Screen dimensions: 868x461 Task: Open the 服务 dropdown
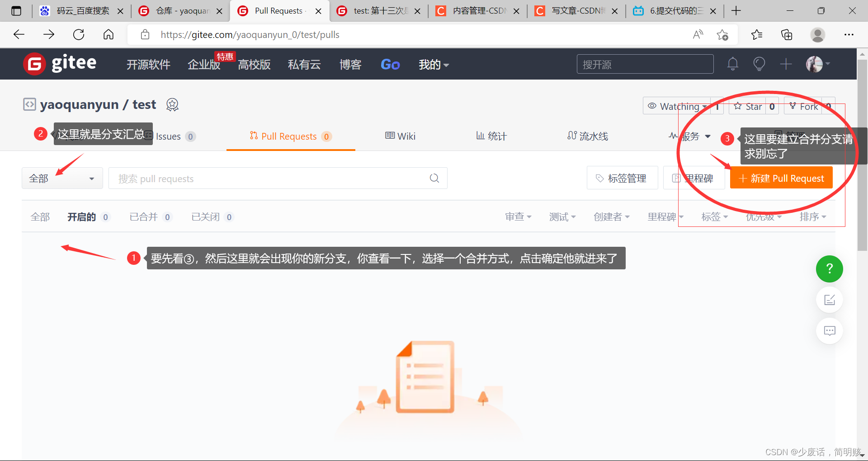tap(690, 136)
